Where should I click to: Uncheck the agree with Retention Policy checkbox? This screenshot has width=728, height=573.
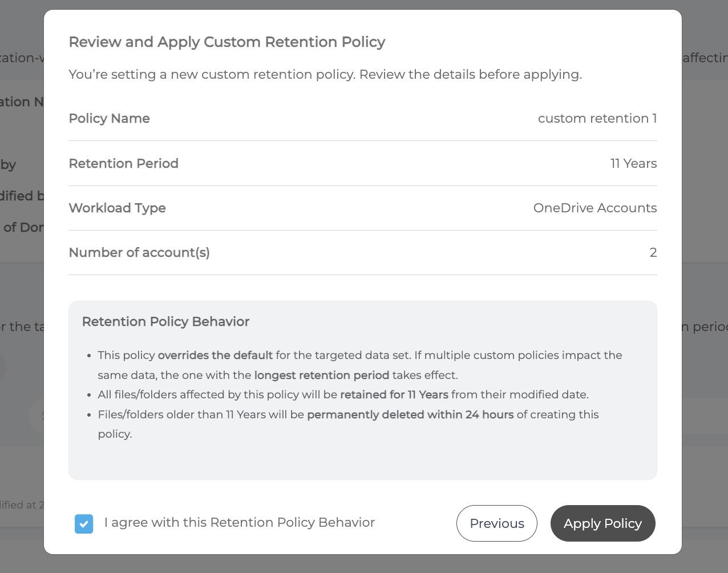[84, 524]
